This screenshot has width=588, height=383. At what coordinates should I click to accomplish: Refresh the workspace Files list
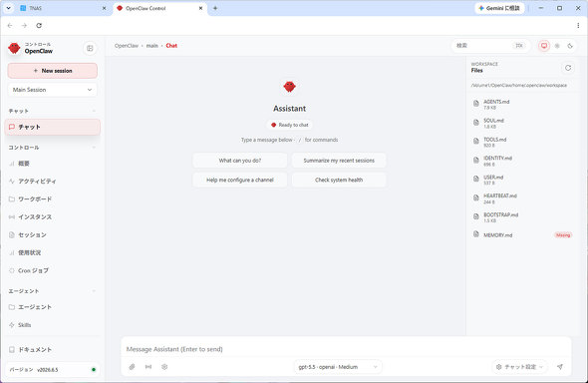pos(568,68)
